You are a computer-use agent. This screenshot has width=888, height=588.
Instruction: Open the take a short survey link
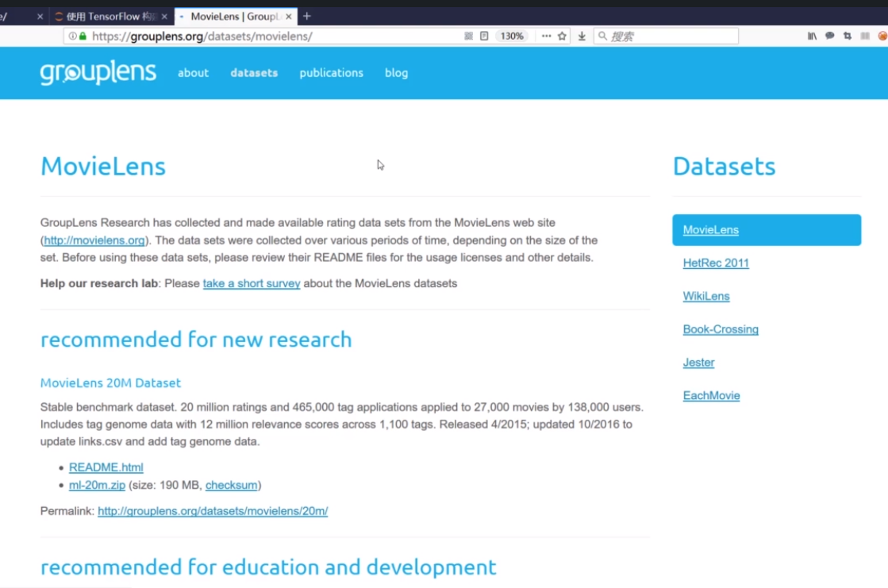coord(252,283)
